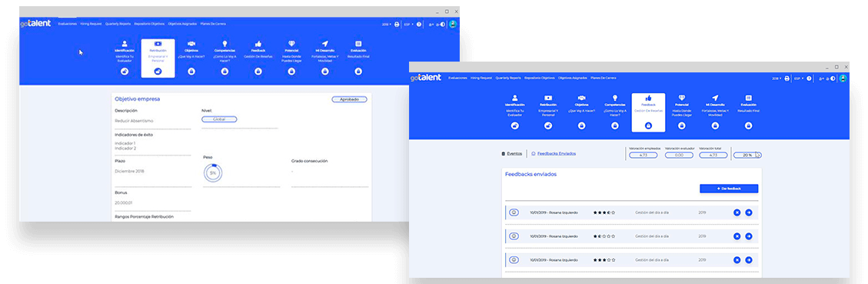Click print icon in right window header

coord(787,79)
